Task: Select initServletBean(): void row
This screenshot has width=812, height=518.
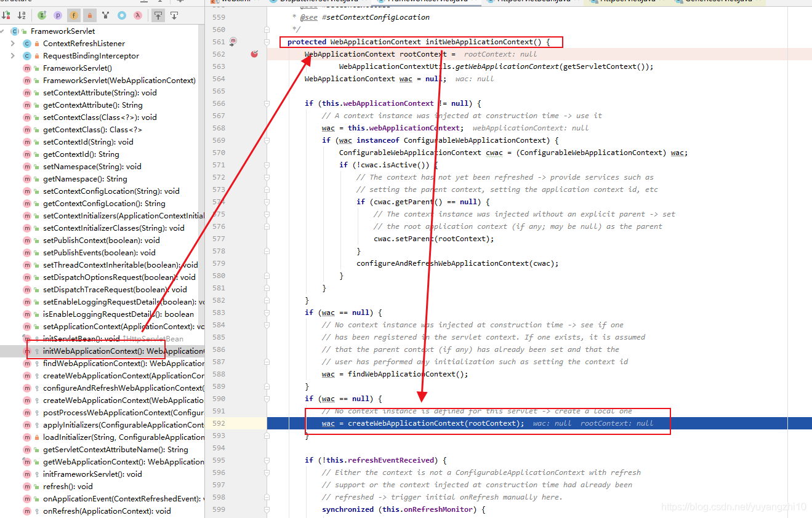Action: [x=102, y=339]
